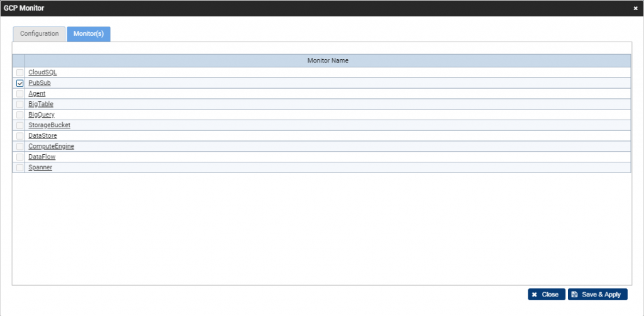Screen dimensions: 644x316
Task: Switch to the Configuration tab
Action: click(x=39, y=34)
